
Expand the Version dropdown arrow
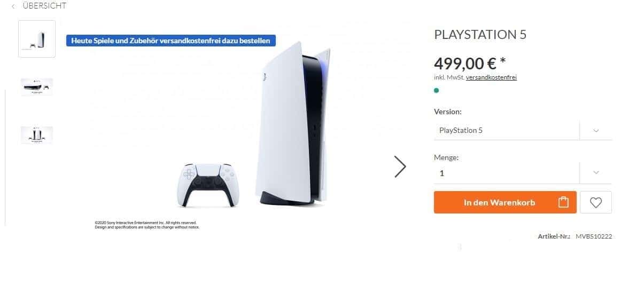[596, 130]
